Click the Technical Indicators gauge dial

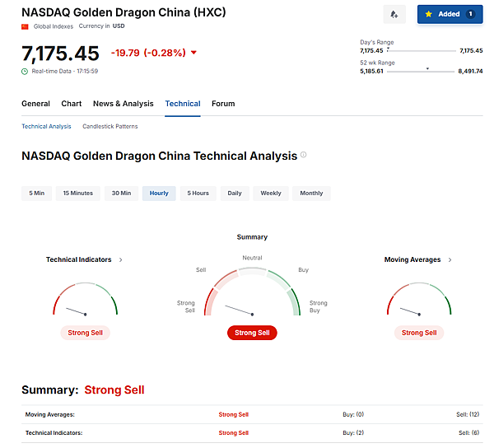point(85,301)
